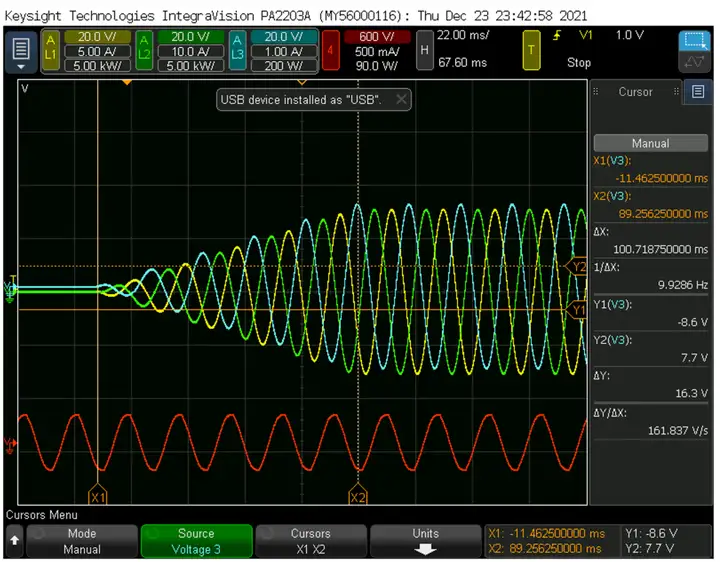Activate the zoom box selection icon
The width and height of the screenshot is (720, 562).
[x=695, y=40]
